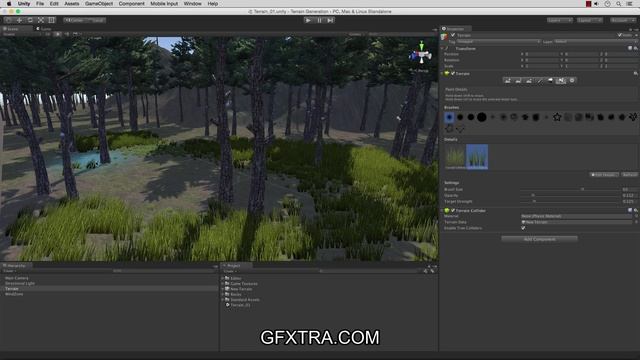Image resolution: width=640 pixels, height=360 pixels.
Task: Select the Smooth Height terrain tool
Action: [x=529, y=81]
